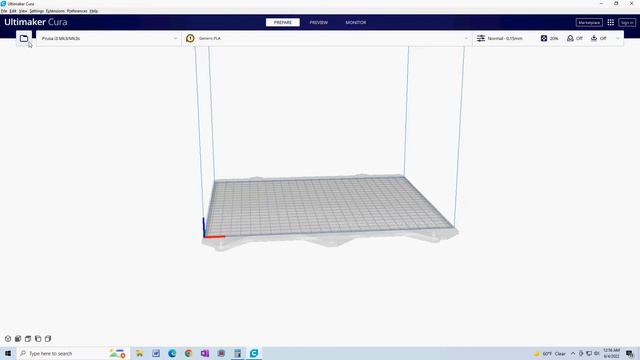The image size is (640, 360).
Task: Select the front view cube icon
Action: pyautogui.click(x=18, y=339)
